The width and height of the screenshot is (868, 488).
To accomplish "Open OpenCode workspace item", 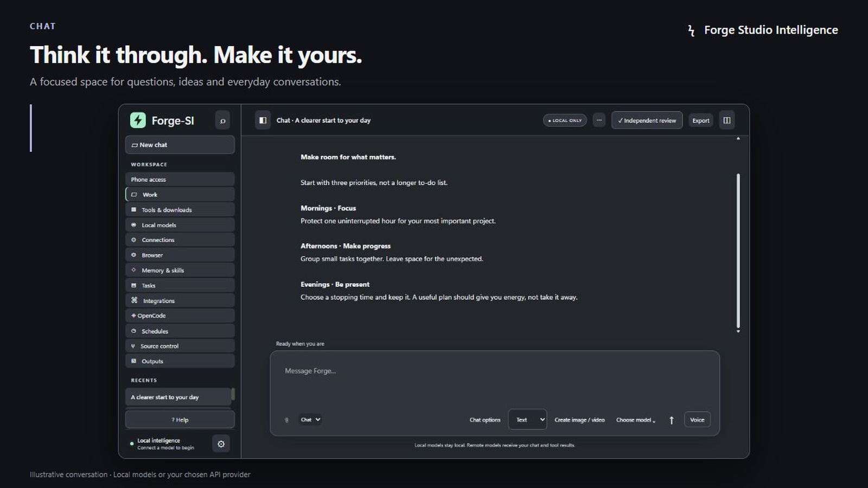I will tap(180, 316).
